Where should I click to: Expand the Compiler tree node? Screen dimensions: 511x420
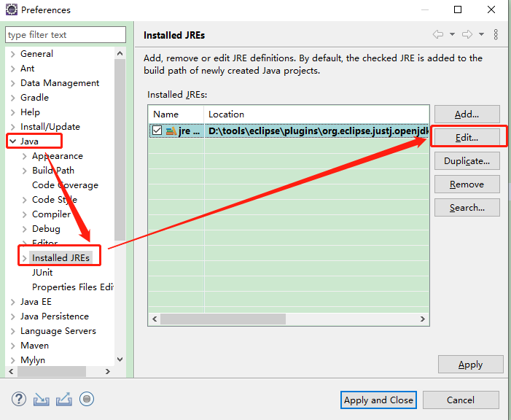coord(25,214)
